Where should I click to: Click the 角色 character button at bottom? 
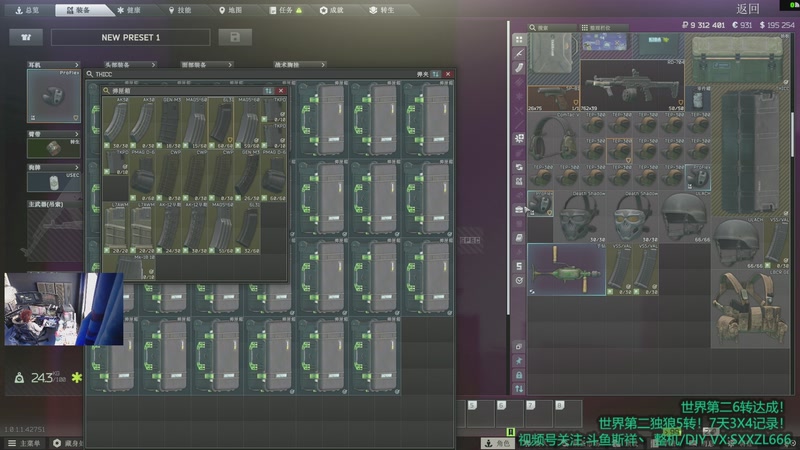[498, 443]
